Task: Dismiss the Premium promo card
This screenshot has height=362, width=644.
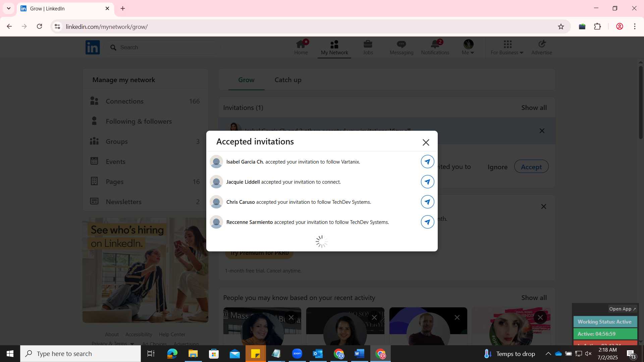Action: pyautogui.click(x=543, y=206)
